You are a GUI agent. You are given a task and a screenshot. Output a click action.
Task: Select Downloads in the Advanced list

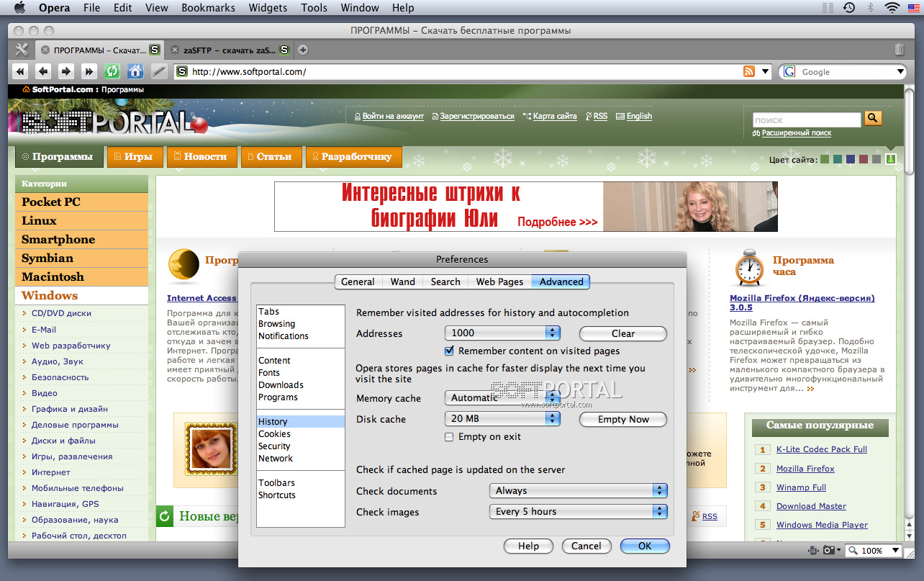[x=301, y=385]
